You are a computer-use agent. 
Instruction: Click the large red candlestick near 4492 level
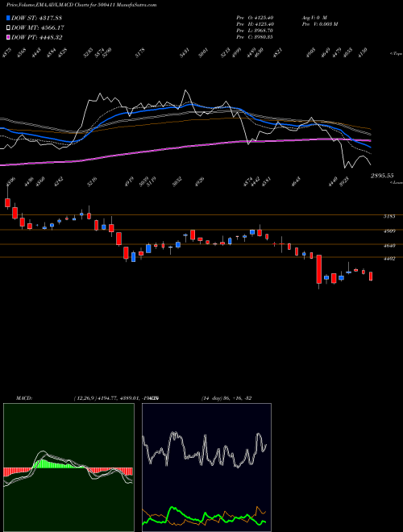[319, 269]
